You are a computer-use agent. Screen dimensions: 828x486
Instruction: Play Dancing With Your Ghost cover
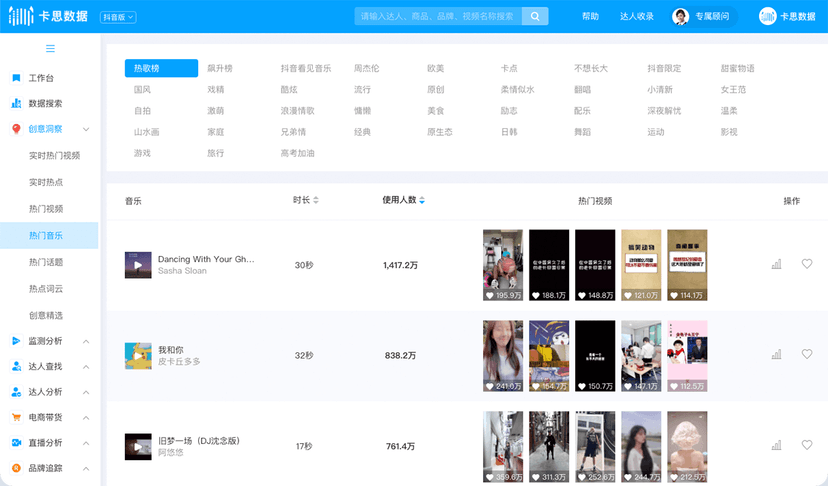pos(138,265)
